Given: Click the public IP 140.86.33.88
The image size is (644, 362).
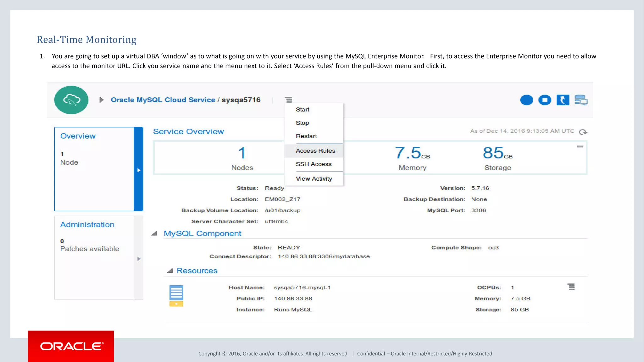Looking at the screenshot, I should 293,299.
